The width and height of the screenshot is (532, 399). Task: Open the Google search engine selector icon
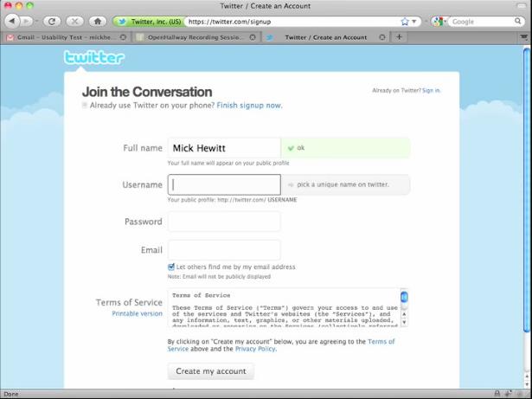[439, 22]
